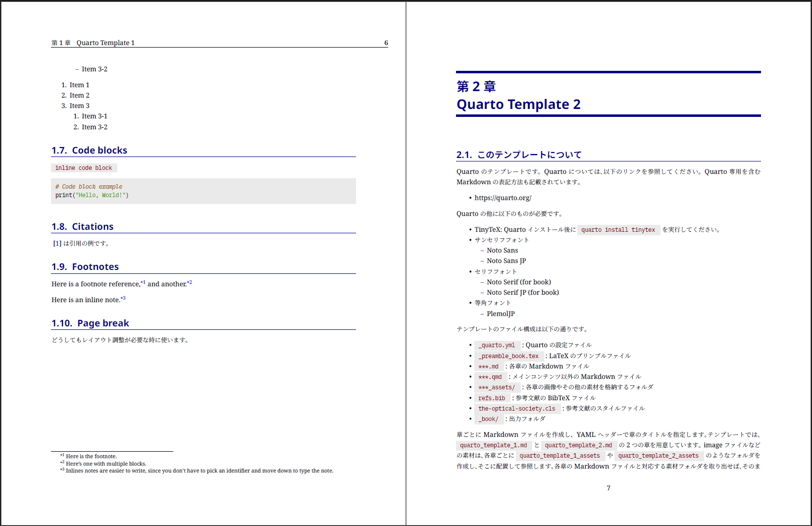Click the 'Here is the footnote.' footnote text
Image resolution: width=812 pixels, height=526 pixels.
click(x=92, y=456)
